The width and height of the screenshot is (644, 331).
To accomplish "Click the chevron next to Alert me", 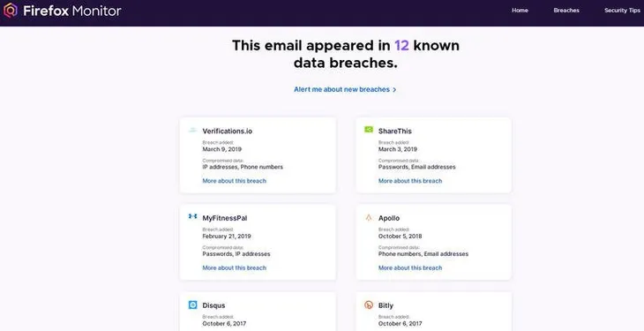I will tap(394, 90).
